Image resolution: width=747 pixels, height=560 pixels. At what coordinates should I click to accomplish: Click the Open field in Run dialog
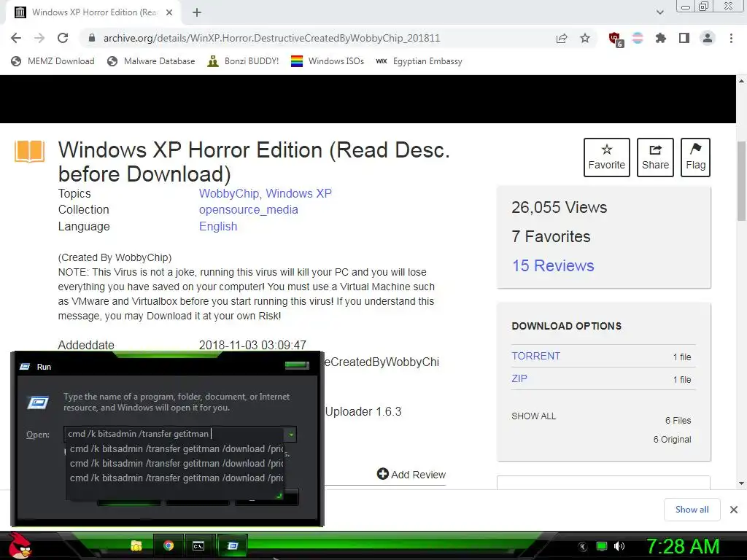click(x=174, y=434)
